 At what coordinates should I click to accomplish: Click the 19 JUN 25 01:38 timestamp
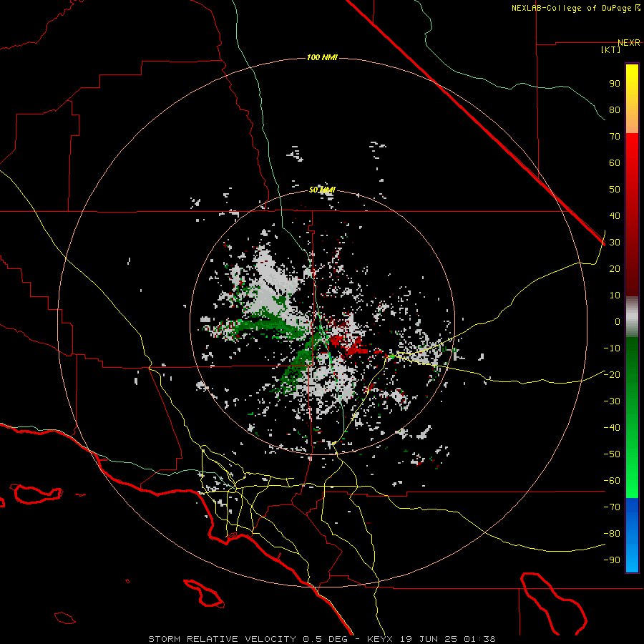coord(447,639)
